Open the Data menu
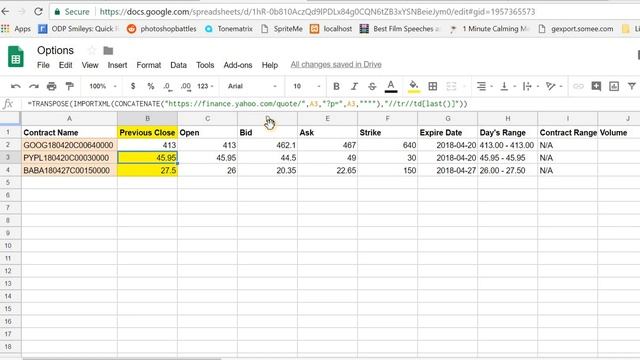 coord(178,65)
